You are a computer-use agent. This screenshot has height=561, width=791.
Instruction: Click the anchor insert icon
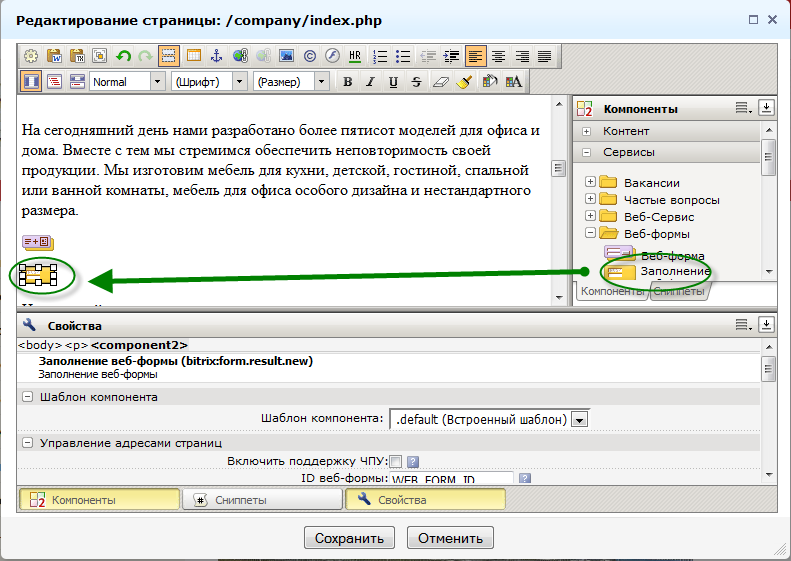216,57
